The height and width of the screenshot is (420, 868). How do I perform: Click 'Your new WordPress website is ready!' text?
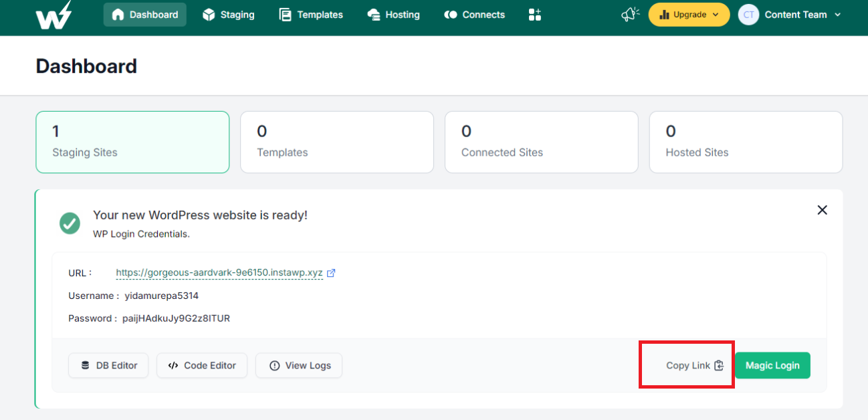pos(200,215)
